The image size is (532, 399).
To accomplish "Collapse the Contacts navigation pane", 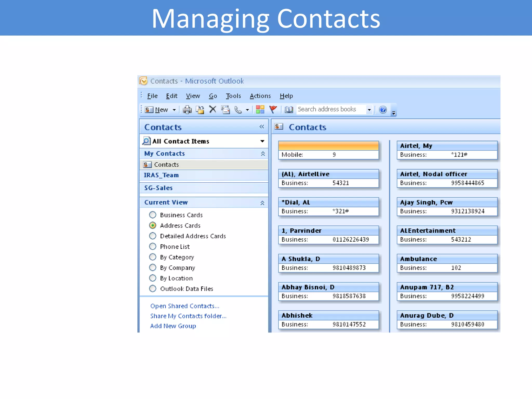I will click(262, 127).
